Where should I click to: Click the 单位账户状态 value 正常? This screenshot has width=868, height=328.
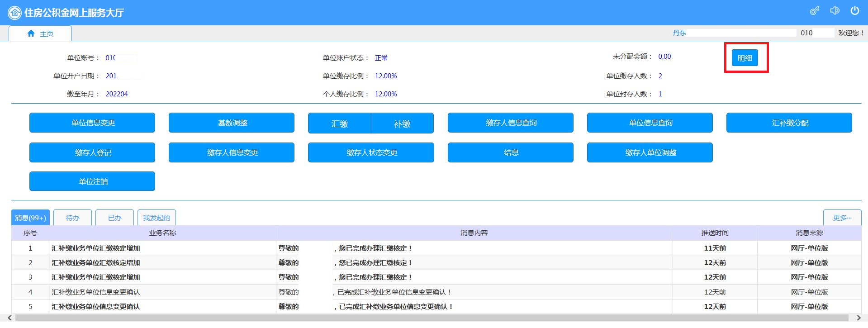tap(381, 58)
